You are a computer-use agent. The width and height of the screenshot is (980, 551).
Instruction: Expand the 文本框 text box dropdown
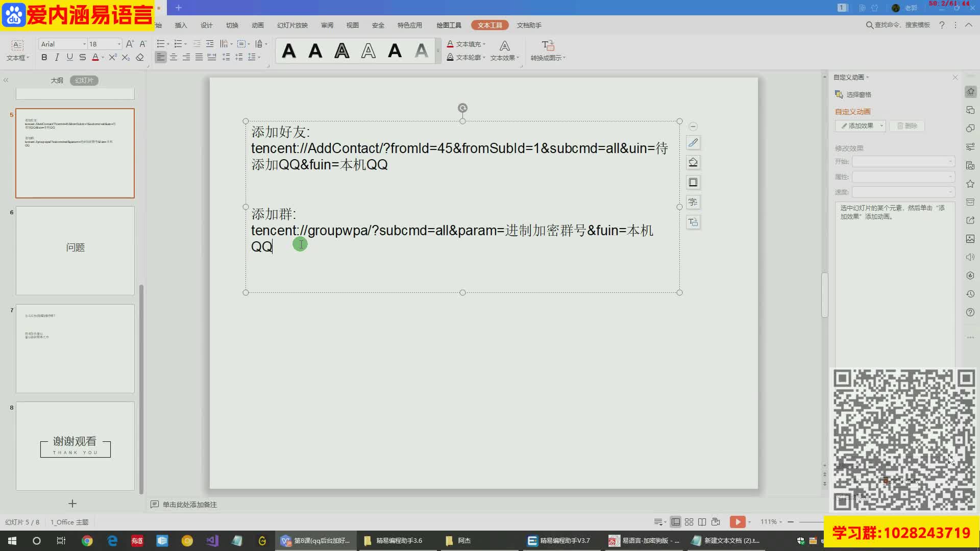coord(18,58)
